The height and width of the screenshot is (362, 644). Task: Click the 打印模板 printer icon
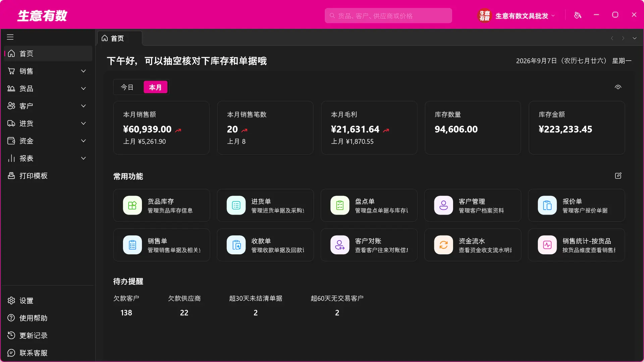pos(11,176)
